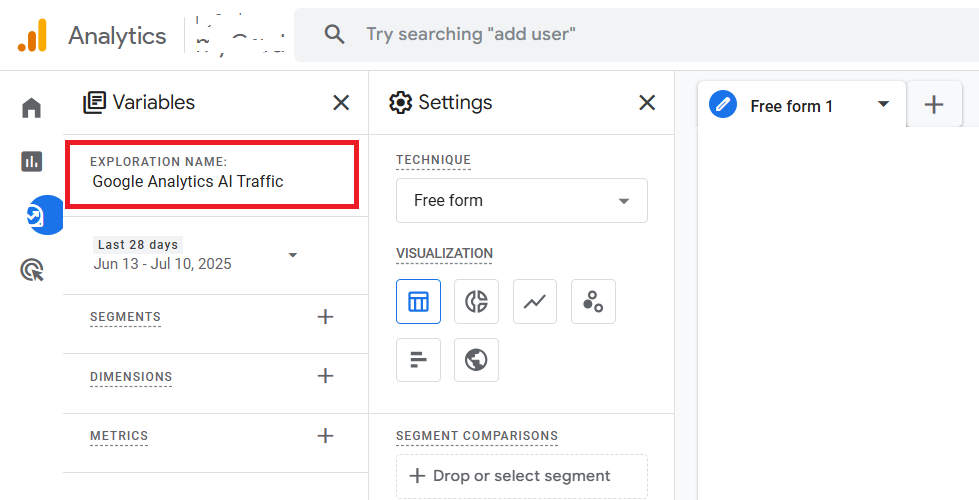Add a new exploration tab
Screen dimensions: 979x500
coord(934,104)
